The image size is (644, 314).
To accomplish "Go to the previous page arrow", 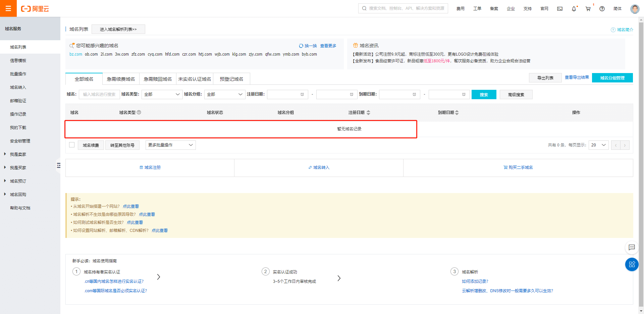I will (x=615, y=145).
